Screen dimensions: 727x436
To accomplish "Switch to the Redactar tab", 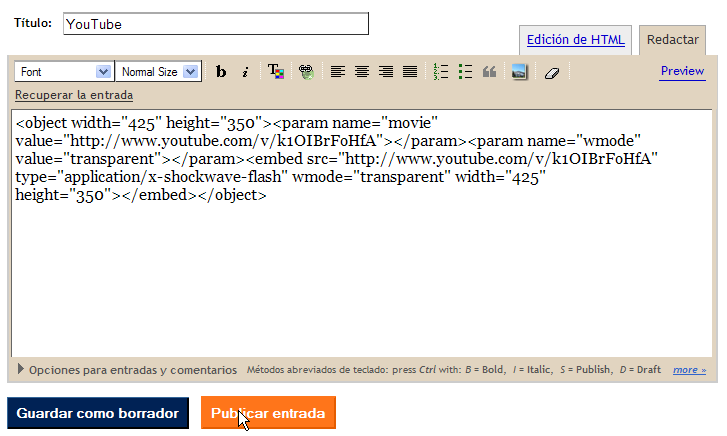I will coord(672,40).
